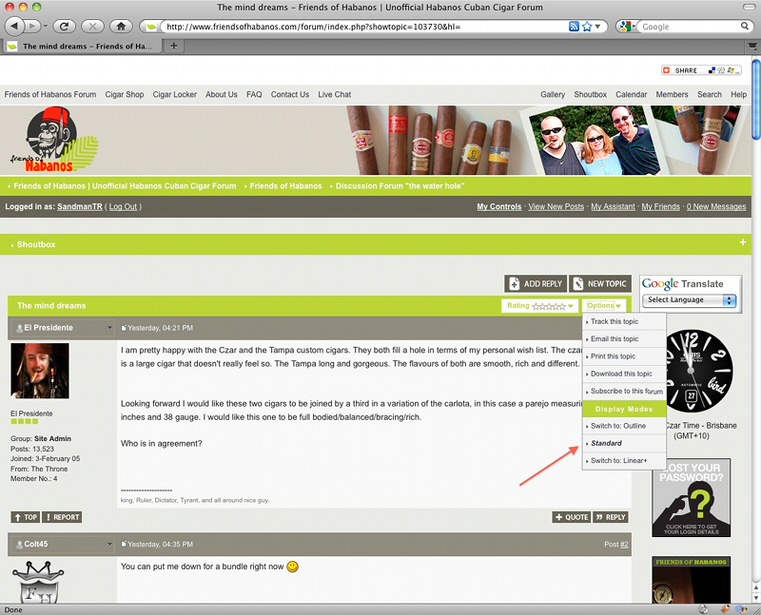Click the Google search magnifier icon
761x615 pixels.
744,26
